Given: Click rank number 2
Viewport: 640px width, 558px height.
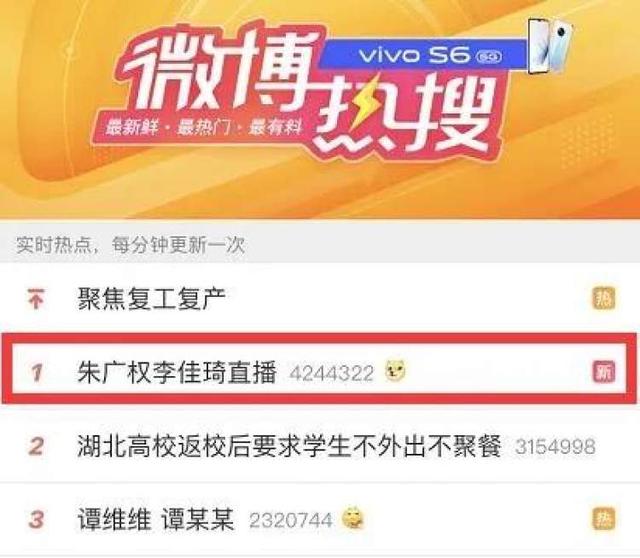Looking at the screenshot, I should click(36, 446).
